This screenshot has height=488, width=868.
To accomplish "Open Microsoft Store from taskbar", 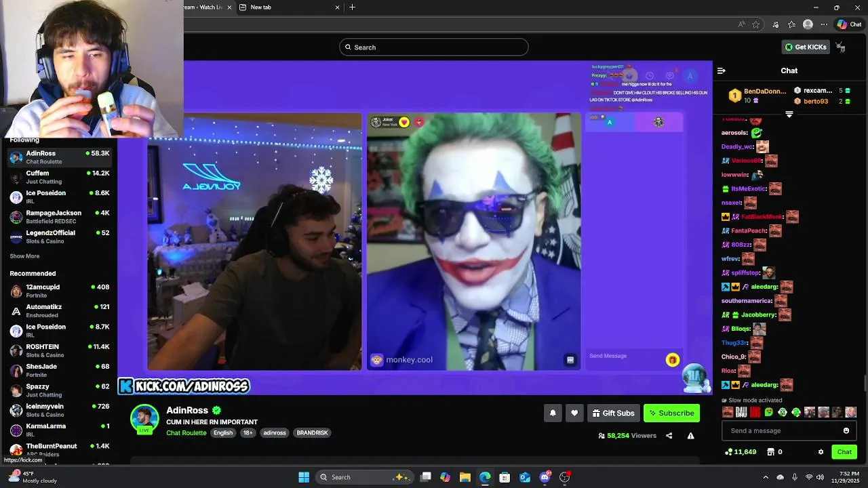I will tap(505, 477).
